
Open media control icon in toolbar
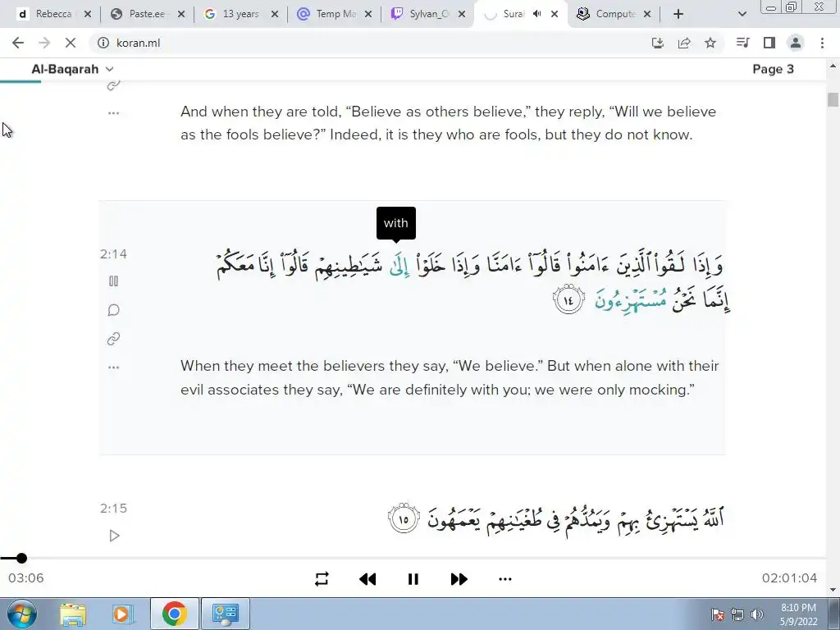pyautogui.click(x=742, y=43)
